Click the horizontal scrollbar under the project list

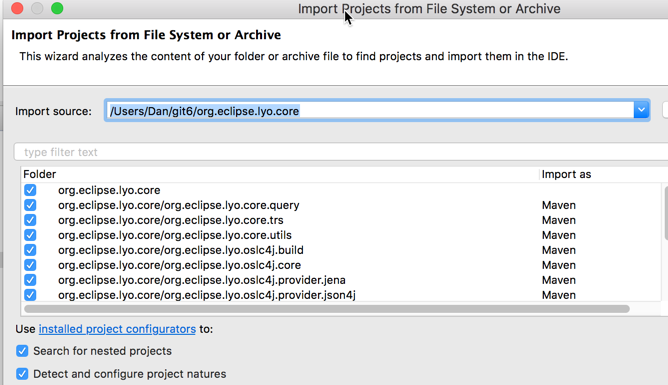coord(327,309)
